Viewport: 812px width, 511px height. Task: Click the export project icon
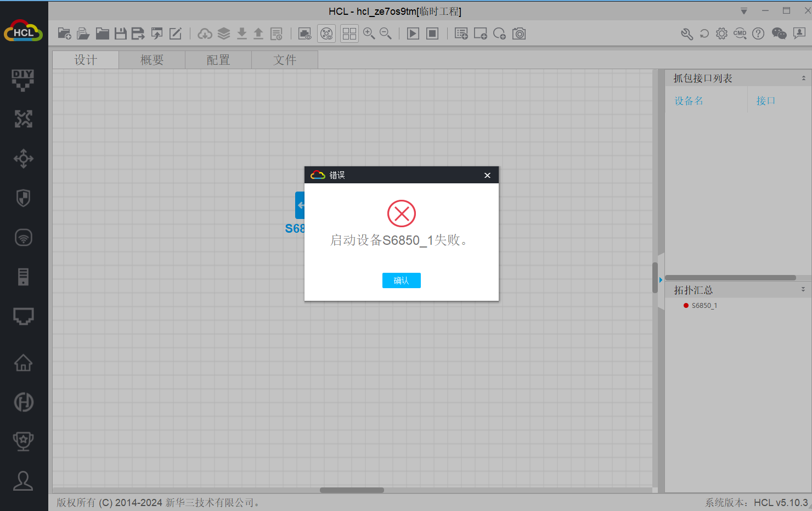(x=157, y=33)
